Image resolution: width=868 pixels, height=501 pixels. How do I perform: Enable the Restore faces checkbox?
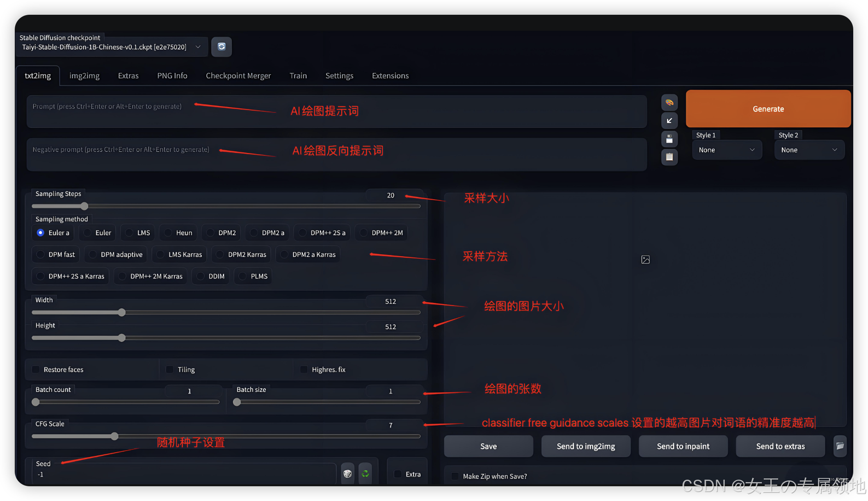36,369
